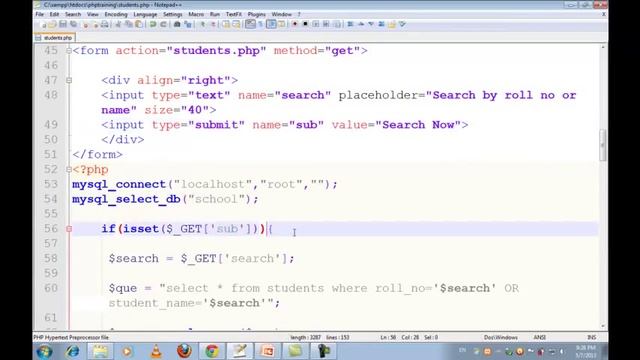Open the Windows Start menu
The height and width of the screenshot is (360, 640).
pyautogui.click(x=44, y=351)
